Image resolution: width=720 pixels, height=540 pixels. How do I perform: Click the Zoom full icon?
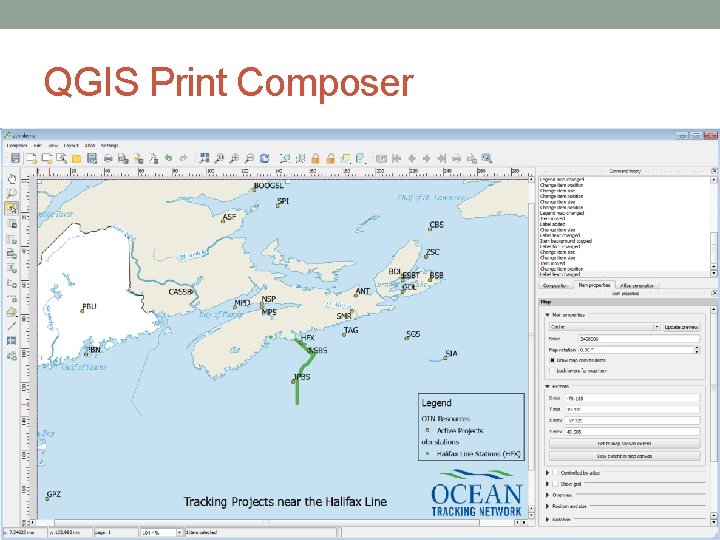click(x=204, y=158)
